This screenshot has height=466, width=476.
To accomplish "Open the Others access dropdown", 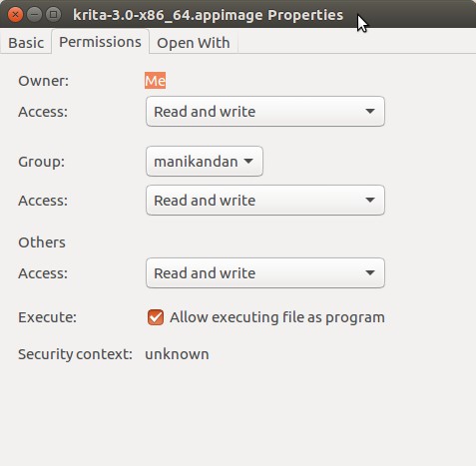I will (x=265, y=273).
